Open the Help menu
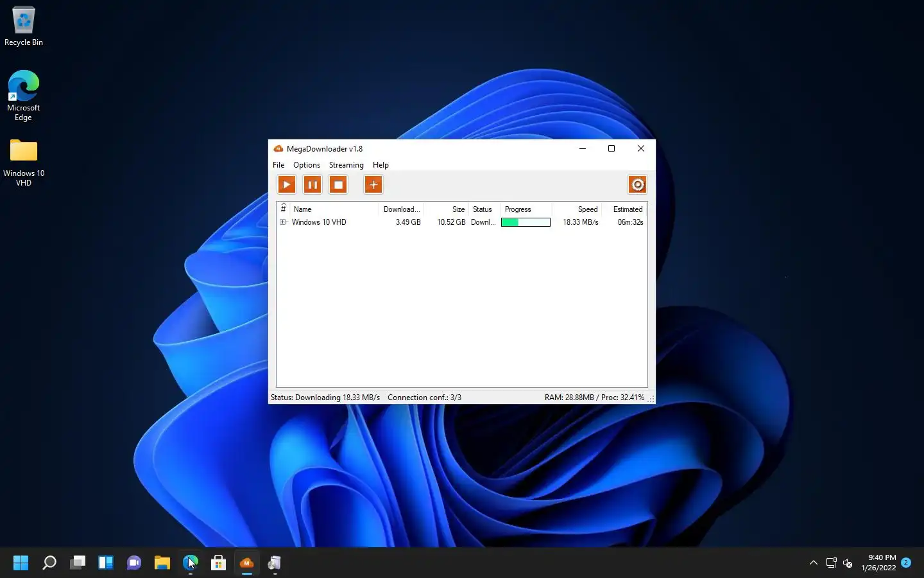 (x=381, y=165)
